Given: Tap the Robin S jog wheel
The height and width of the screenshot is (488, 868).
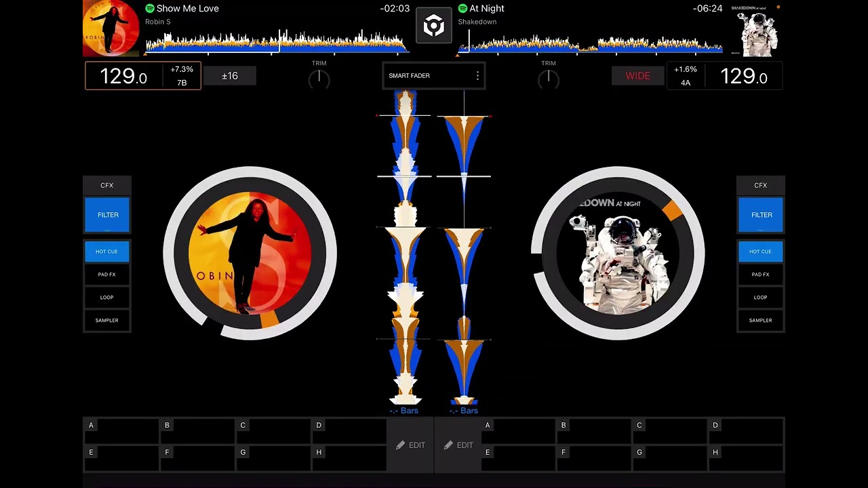Looking at the screenshot, I should click(x=250, y=253).
